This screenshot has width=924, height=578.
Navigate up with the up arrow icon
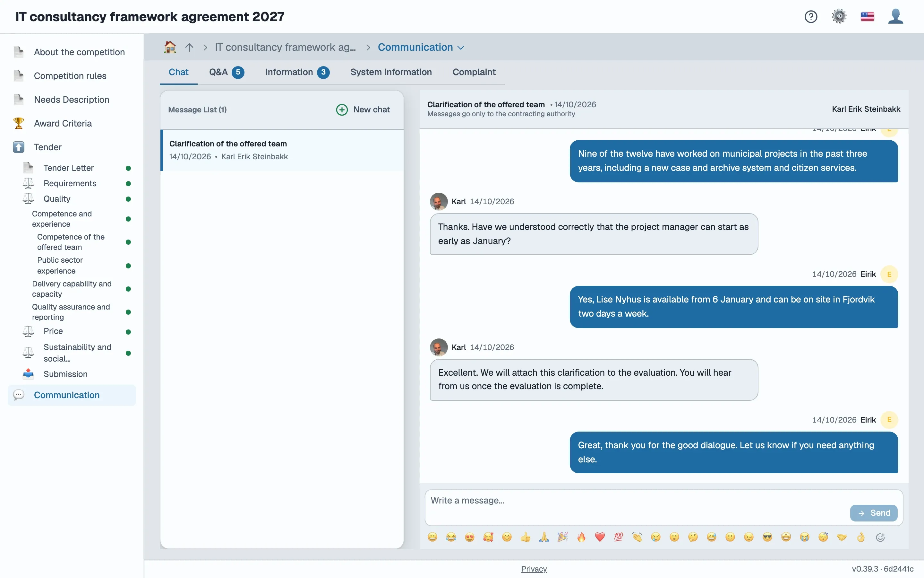point(189,48)
